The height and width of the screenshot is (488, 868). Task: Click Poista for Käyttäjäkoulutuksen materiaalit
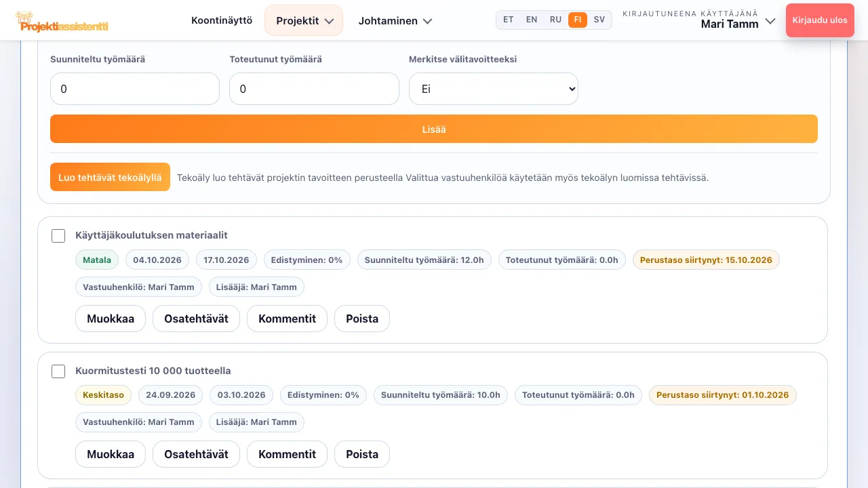(x=362, y=319)
